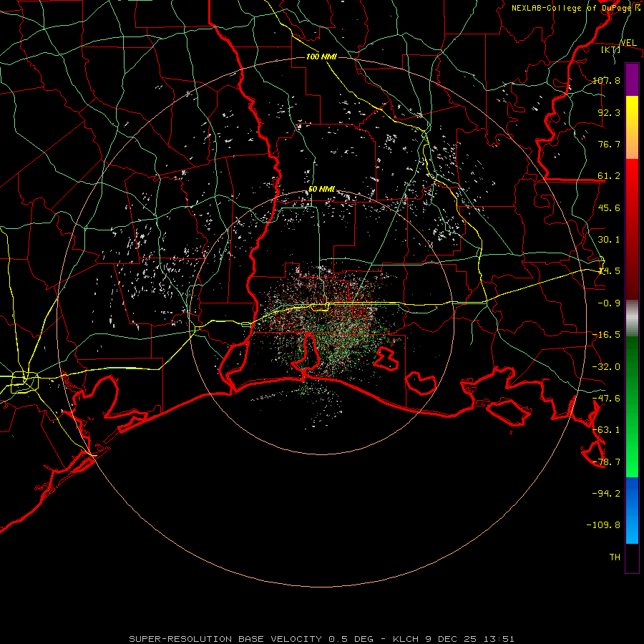Viewport: 644px width, 644px height.
Task: Pick the yellow-orange segment of the color bar
Action: click(632, 127)
